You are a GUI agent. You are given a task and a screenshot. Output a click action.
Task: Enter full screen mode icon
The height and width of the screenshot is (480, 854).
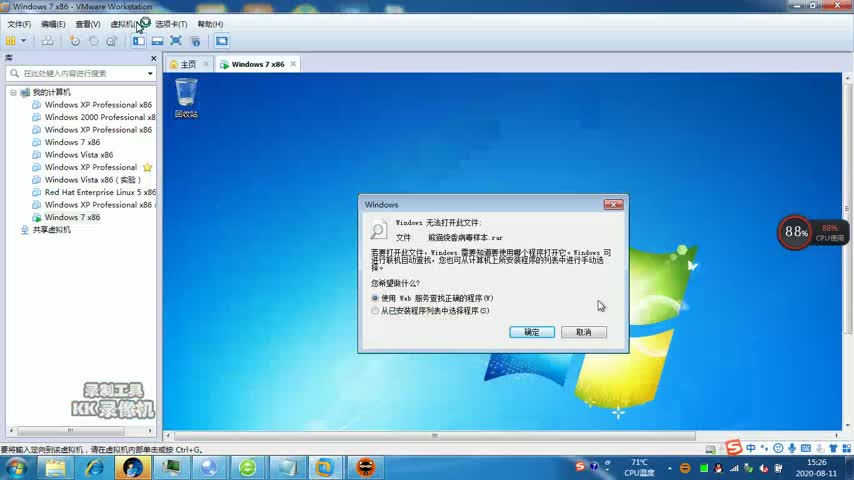[176, 41]
